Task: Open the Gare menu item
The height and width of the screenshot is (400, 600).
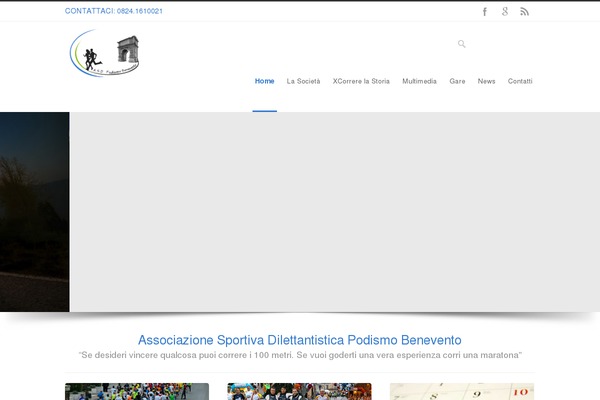Action: [x=457, y=81]
